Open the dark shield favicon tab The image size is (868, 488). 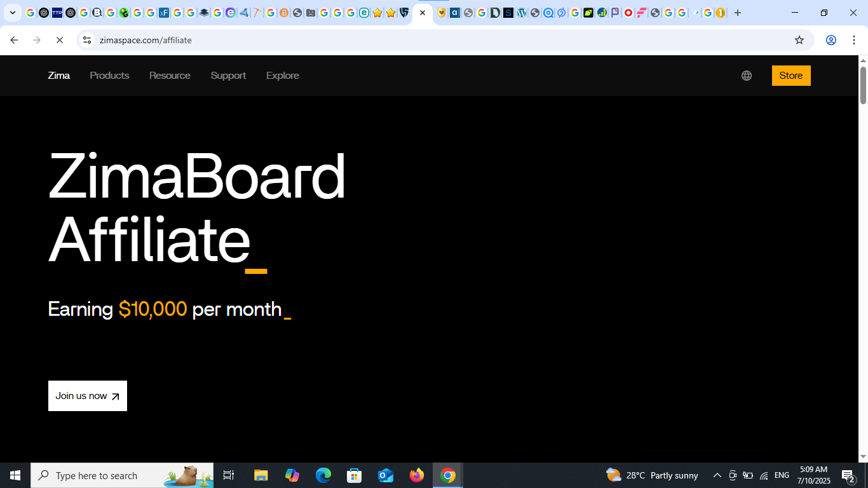404,13
